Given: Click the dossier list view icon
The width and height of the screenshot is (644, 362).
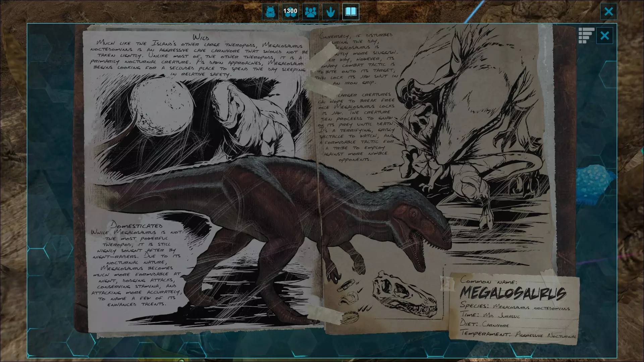Looking at the screenshot, I should point(586,36).
